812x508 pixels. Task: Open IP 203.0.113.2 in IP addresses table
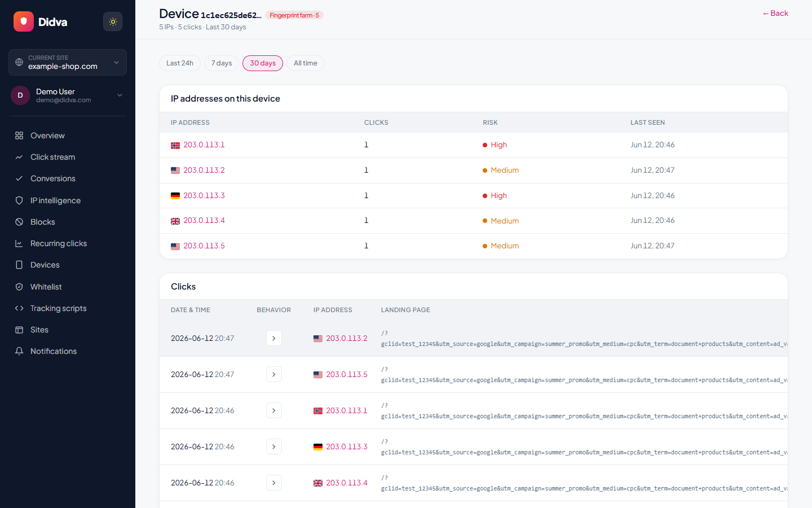pos(204,170)
